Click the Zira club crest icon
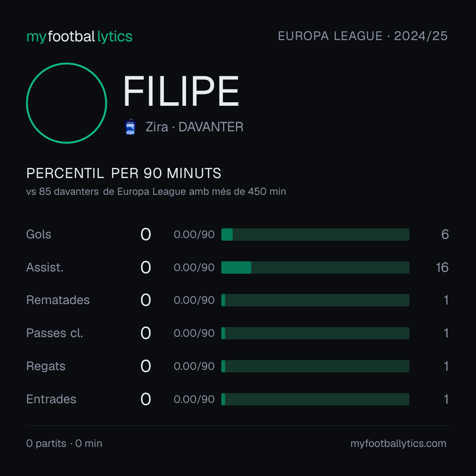476x476 pixels. pyautogui.click(x=130, y=127)
